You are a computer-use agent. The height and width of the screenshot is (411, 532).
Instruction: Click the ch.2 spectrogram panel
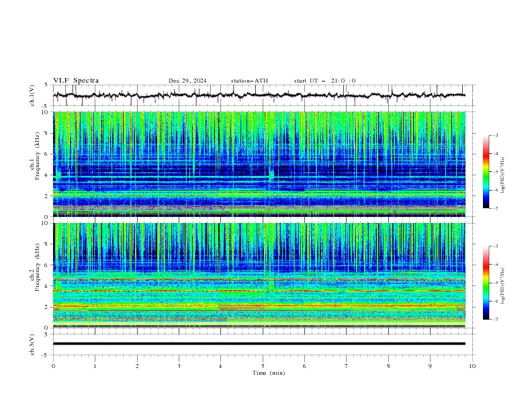tap(259, 275)
